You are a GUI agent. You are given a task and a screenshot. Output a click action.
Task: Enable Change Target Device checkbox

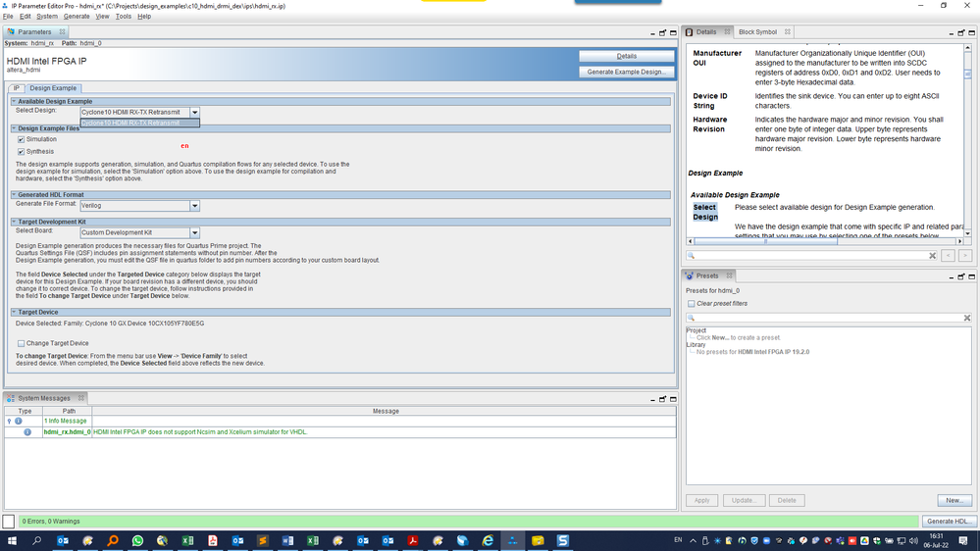tap(22, 343)
